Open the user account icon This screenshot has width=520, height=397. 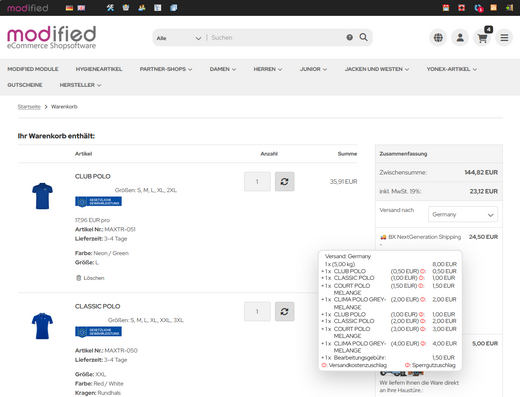[460, 38]
